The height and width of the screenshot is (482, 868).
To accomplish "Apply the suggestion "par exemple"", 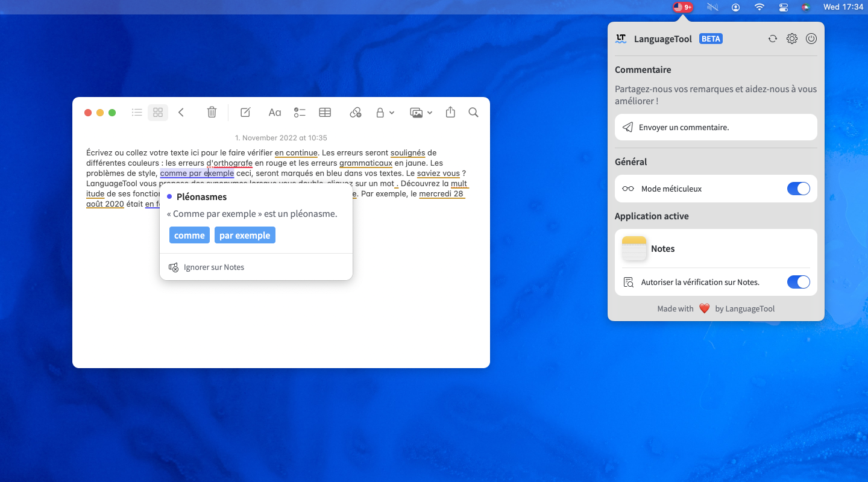I will point(245,235).
